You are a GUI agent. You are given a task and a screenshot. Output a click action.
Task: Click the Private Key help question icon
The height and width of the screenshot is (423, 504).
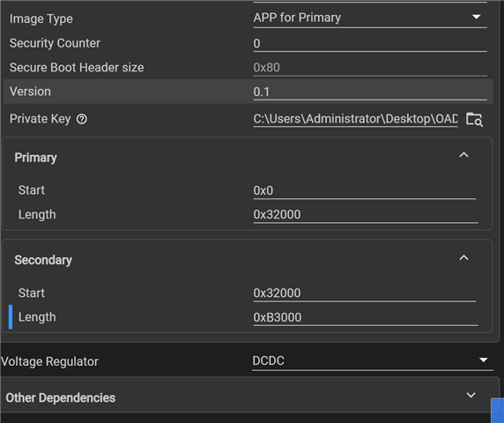pos(82,119)
